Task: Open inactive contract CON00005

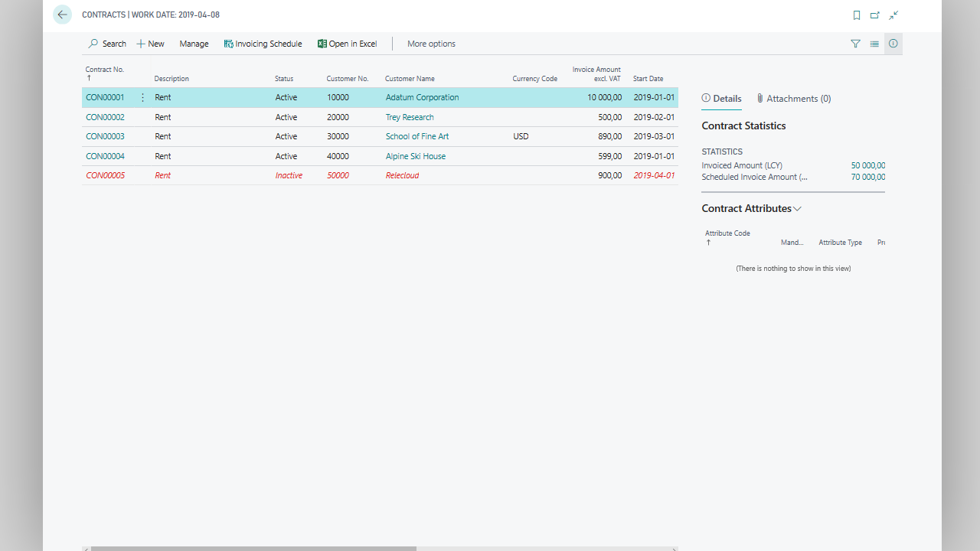Action: pos(105,175)
